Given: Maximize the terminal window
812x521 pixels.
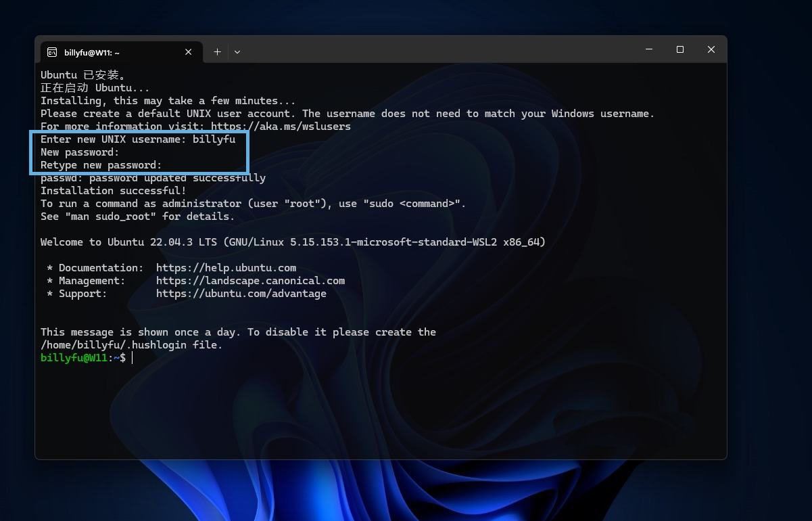Looking at the screenshot, I should (x=680, y=49).
